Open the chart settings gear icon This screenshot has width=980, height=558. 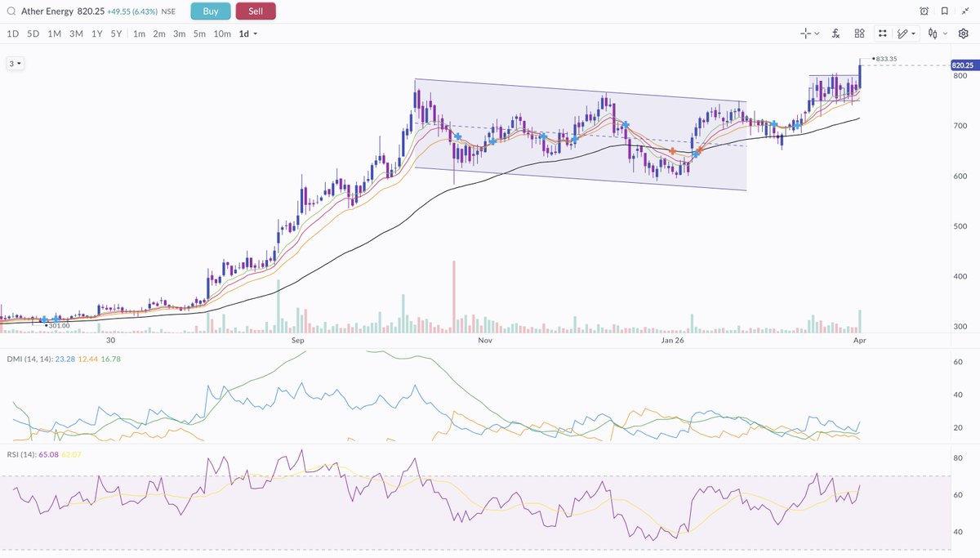tap(964, 33)
